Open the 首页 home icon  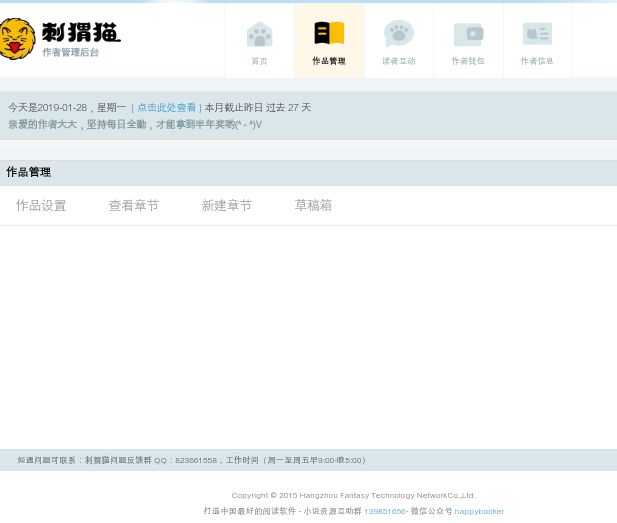[x=259, y=34]
